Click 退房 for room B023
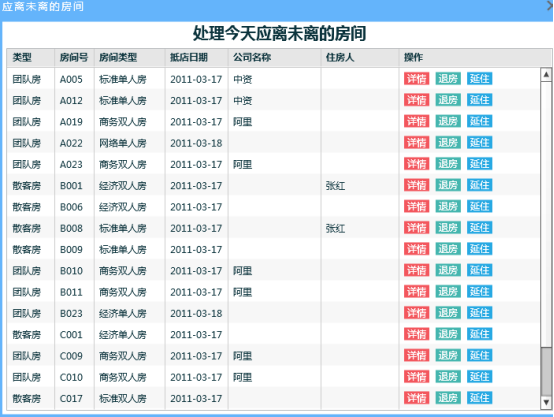Viewport: 554px width, 417px height. 448,313
